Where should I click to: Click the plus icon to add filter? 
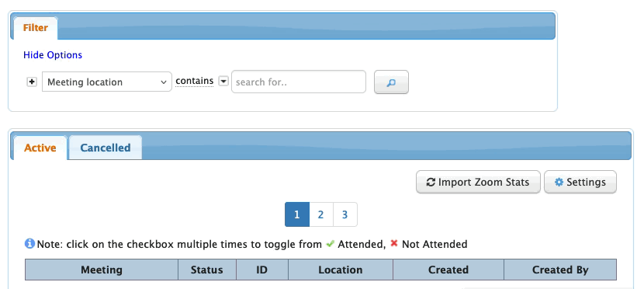point(32,82)
